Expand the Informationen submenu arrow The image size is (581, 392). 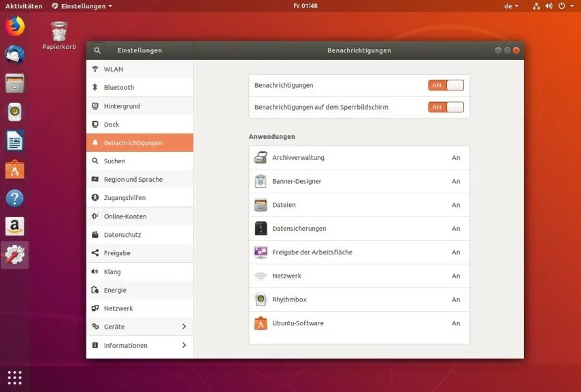click(184, 345)
